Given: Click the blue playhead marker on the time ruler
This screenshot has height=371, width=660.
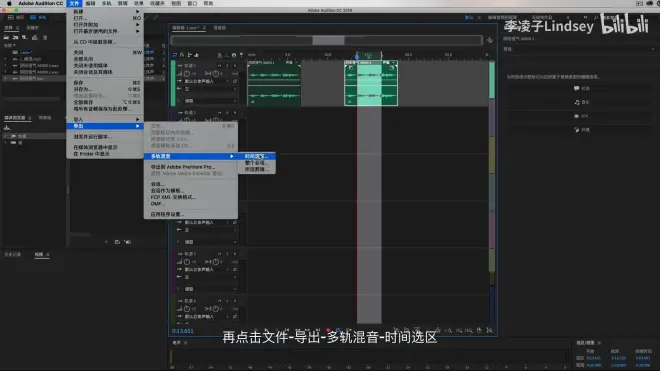Looking at the screenshot, I should [x=357, y=56].
